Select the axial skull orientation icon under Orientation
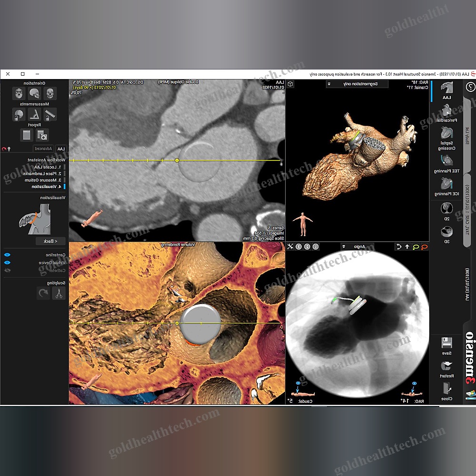This screenshot has height=476, width=476. click(x=19, y=93)
